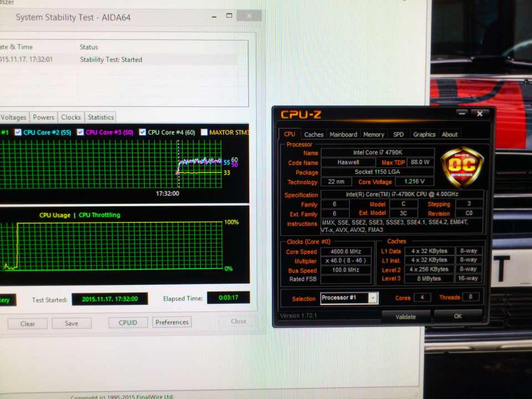This screenshot has height=399, width=532.
Task: Click the Status column header in AIDA64 log
Action: (x=89, y=47)
